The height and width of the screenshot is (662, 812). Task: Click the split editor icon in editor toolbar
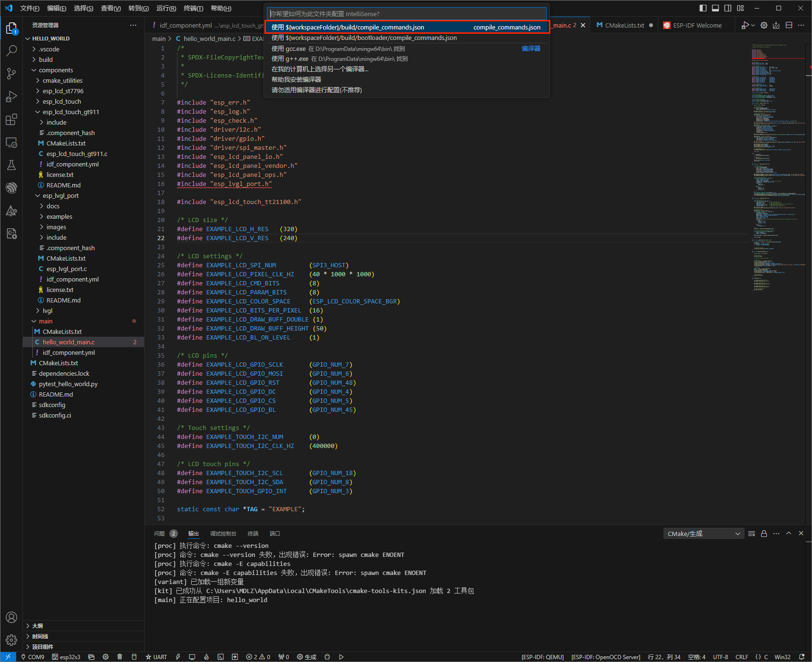click(x=789, y=25)
